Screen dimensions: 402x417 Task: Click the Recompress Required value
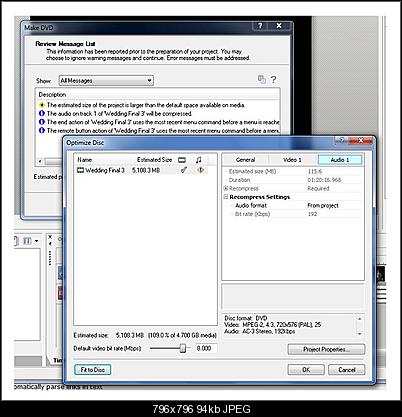[318, 188]
